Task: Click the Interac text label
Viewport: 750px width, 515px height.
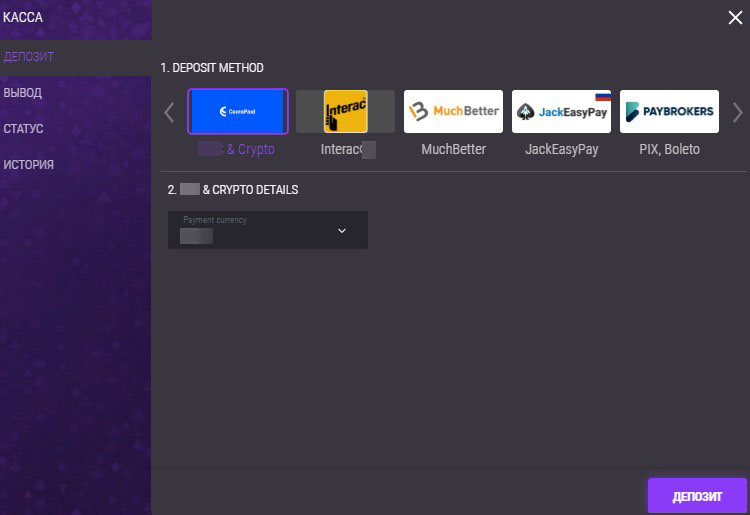Action: pos(341,150)
